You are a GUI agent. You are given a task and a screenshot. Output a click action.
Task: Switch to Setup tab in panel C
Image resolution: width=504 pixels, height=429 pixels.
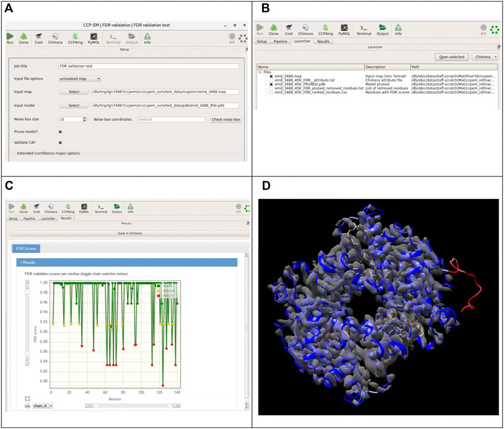click(x=13, y=218)
